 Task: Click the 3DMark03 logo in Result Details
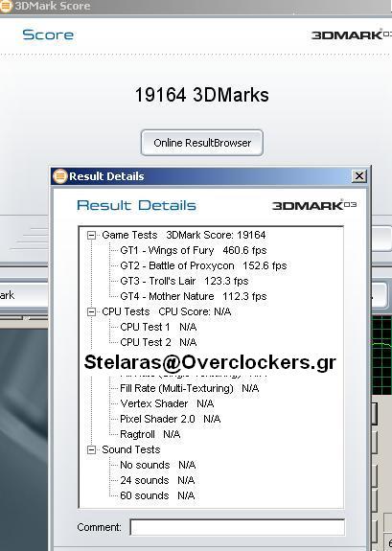314,205
